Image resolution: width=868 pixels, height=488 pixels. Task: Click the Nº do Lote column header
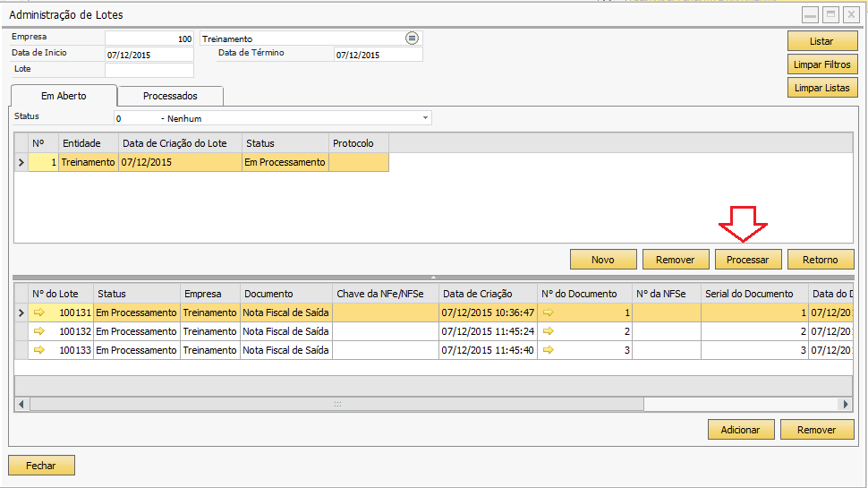(61, 294)
